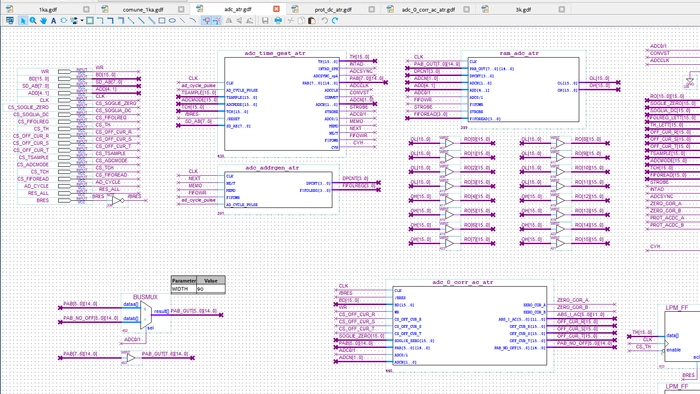This screenshot has height=394, width=700.
Task: Click the WIDTH parameter value cell
Action: point(211,289)
